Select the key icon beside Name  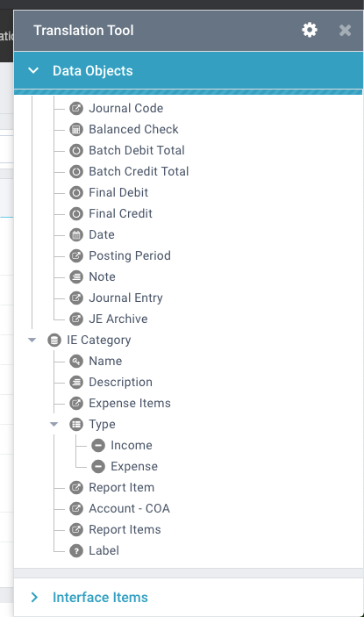pos(76,361)
